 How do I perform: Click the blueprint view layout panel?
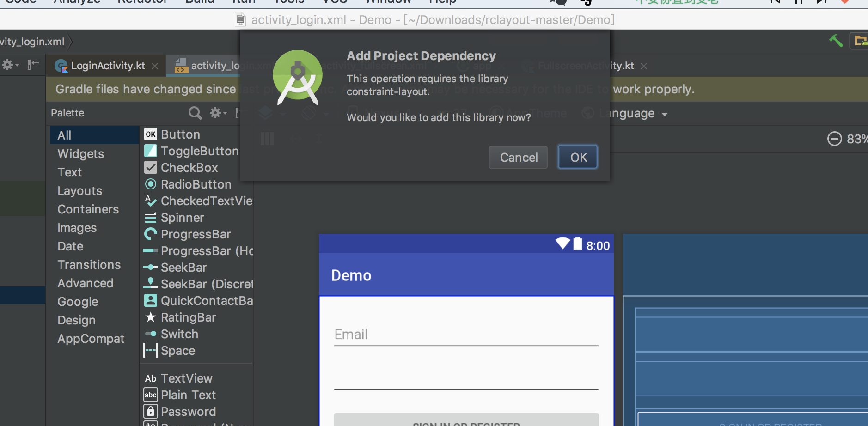746,330
